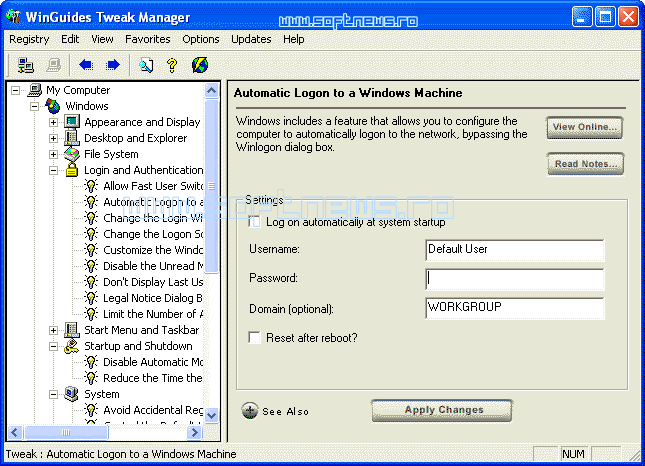Select the Disable the Unread tweak
This screenshot has width=645, height=466.
click(153, 266)
